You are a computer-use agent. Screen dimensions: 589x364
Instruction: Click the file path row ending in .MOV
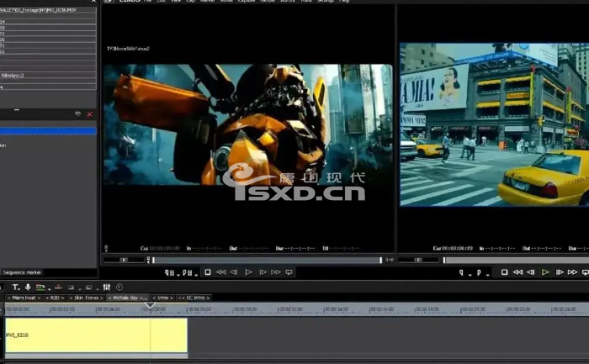[48, 10]
